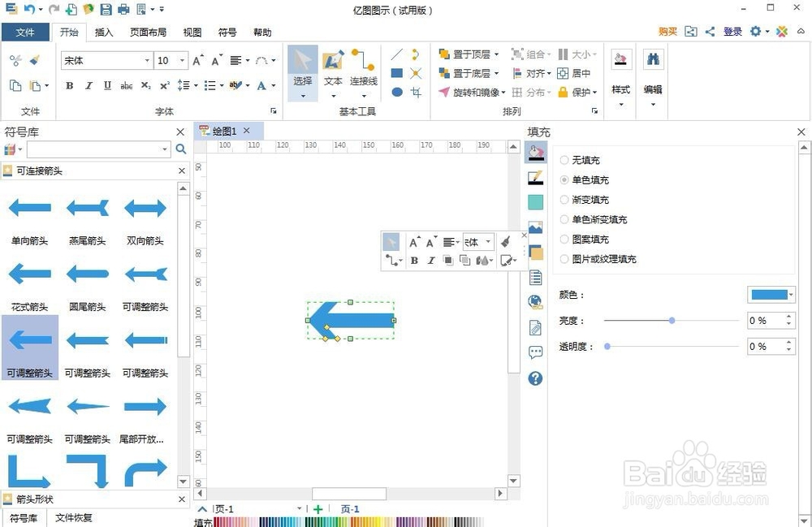The image size is (812, 527).
Task: Click the 登录 (Login) button
Action: pyautogui.click(x=732, y=32)
